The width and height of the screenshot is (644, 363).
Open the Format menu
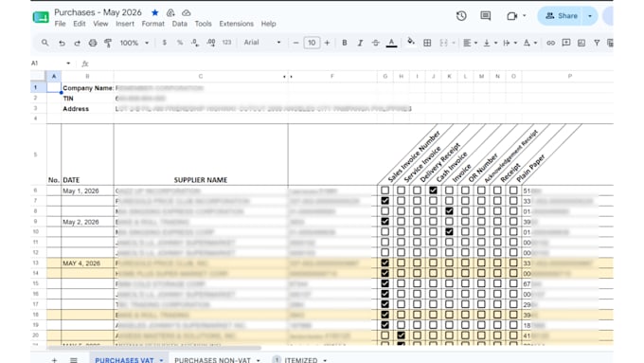click(x=152, y=24)
